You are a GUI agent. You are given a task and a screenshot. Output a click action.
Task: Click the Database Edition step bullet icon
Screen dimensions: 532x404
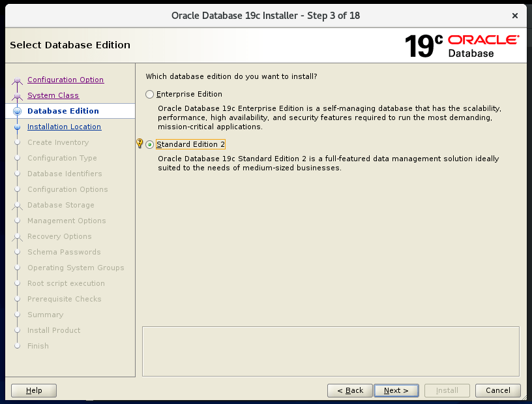(18, 111)
